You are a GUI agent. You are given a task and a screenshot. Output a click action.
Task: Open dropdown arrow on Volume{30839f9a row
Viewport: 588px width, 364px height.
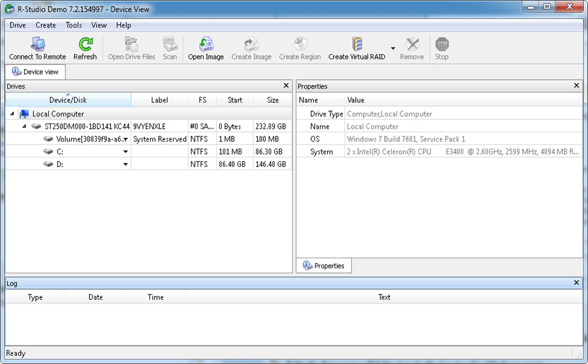pos(126,139)
